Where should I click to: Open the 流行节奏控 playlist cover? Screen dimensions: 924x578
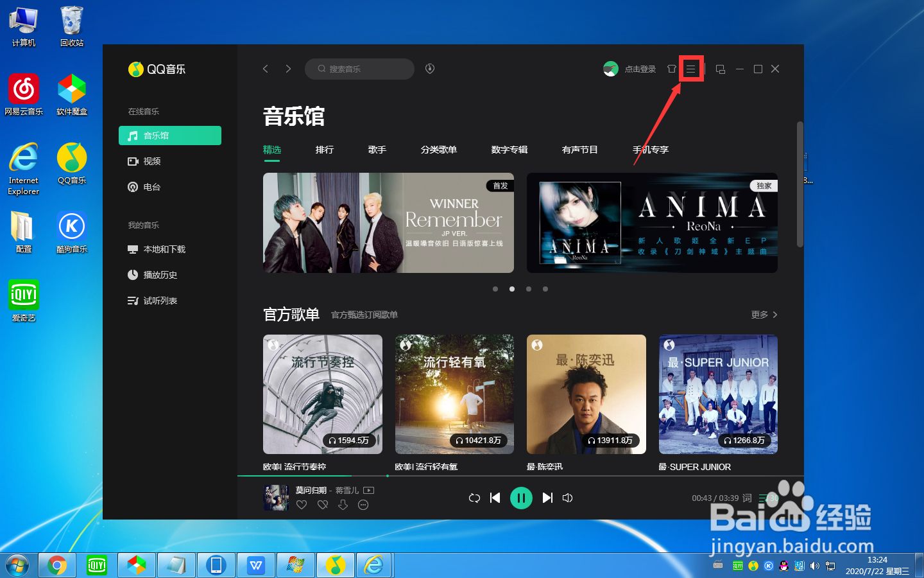click(323, 394)
